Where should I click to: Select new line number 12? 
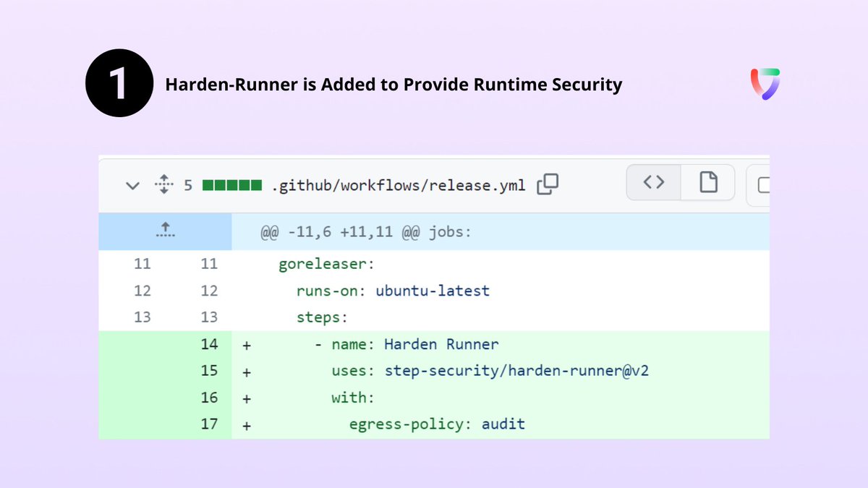[x=209, y=291]
